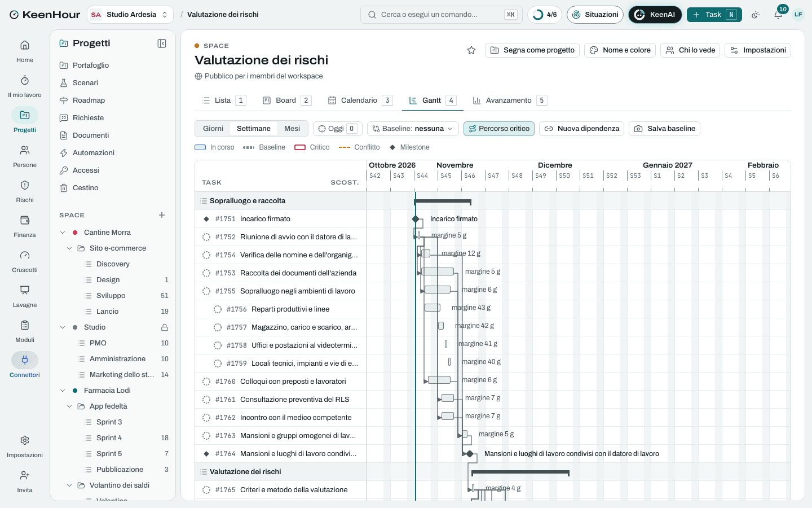
Task: Open the LF user avatar
Action: tap(798, 15)
